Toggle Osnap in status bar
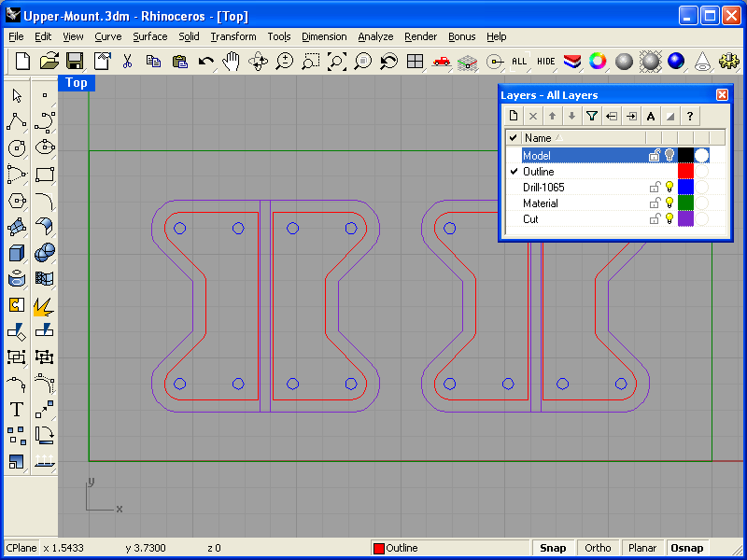Viewport: 747px width, 560px height. [687, 548]
